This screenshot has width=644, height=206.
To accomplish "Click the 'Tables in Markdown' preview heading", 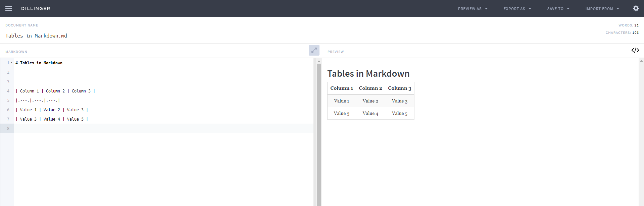I will [368, 74].
